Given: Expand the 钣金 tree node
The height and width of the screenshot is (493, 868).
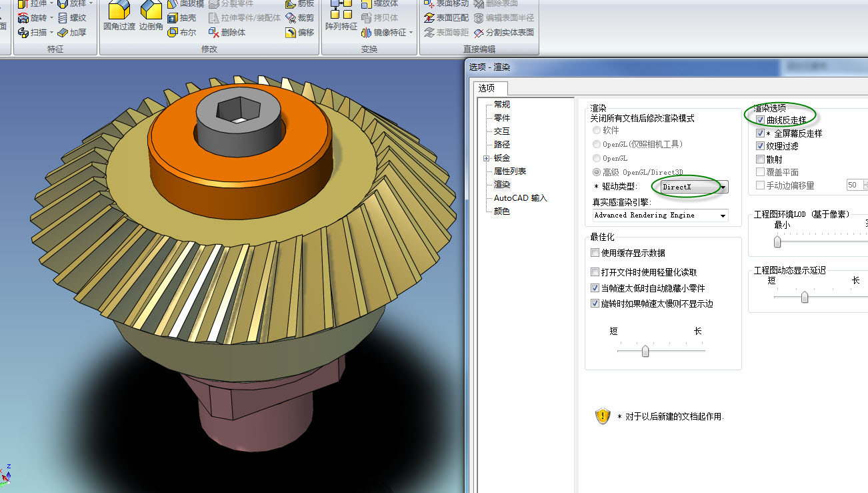Looking at the screenshot, I should click(x=487, y=158).
